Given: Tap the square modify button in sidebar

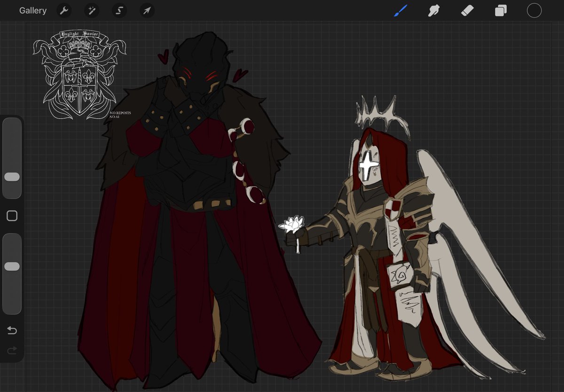Looking at the screenshot, I should point(12,216).
